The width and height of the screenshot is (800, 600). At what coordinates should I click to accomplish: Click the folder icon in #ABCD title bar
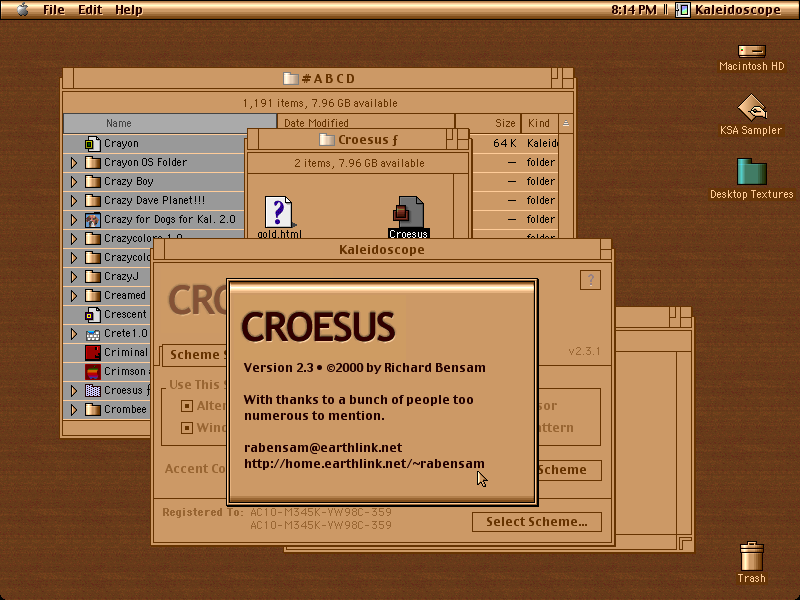pyautogui.click(x=291, y=79)
